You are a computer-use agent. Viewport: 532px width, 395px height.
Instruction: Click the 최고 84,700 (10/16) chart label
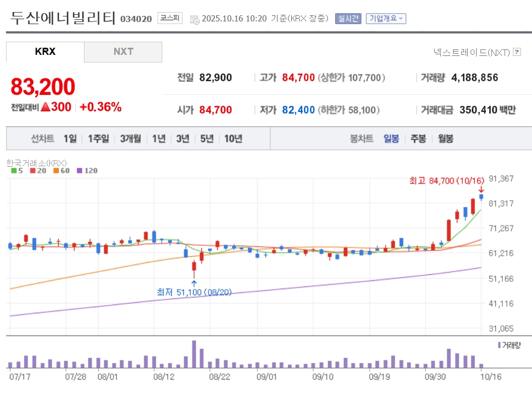[x=446, y=180]
